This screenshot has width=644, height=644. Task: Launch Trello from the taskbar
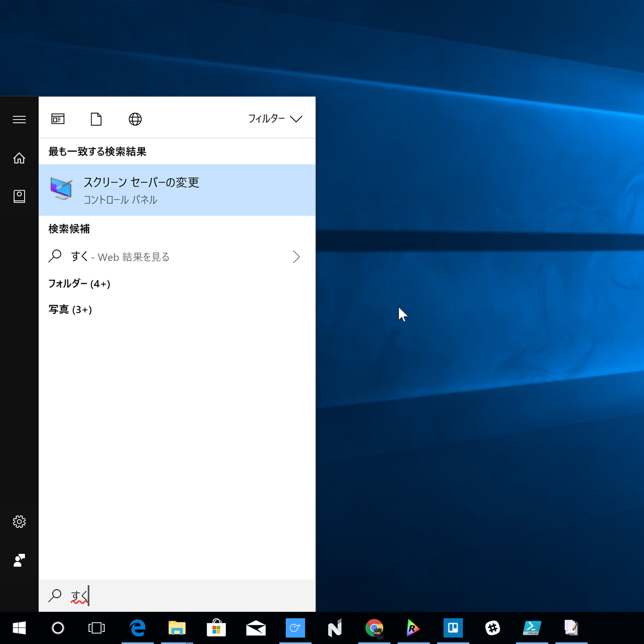453,628
